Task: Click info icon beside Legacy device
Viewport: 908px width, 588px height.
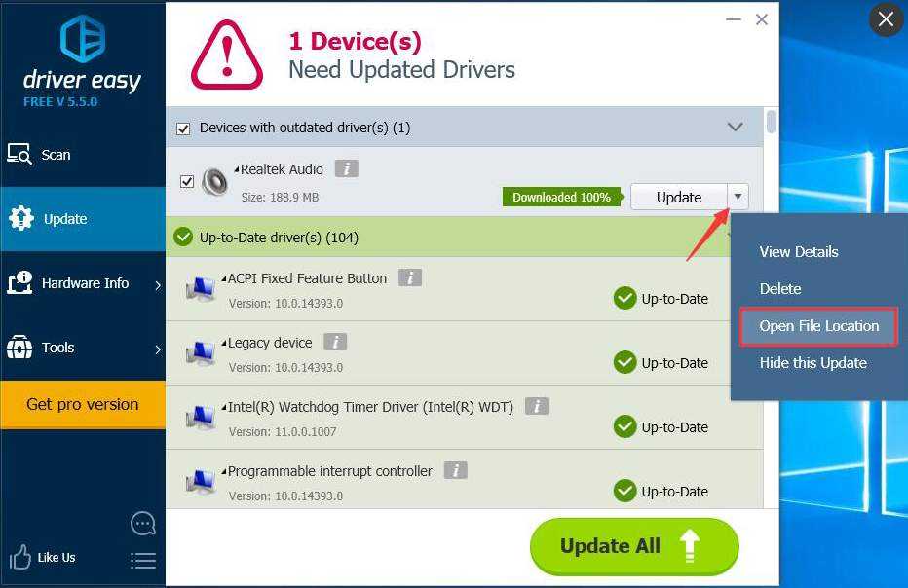Action: click(335, 342)
